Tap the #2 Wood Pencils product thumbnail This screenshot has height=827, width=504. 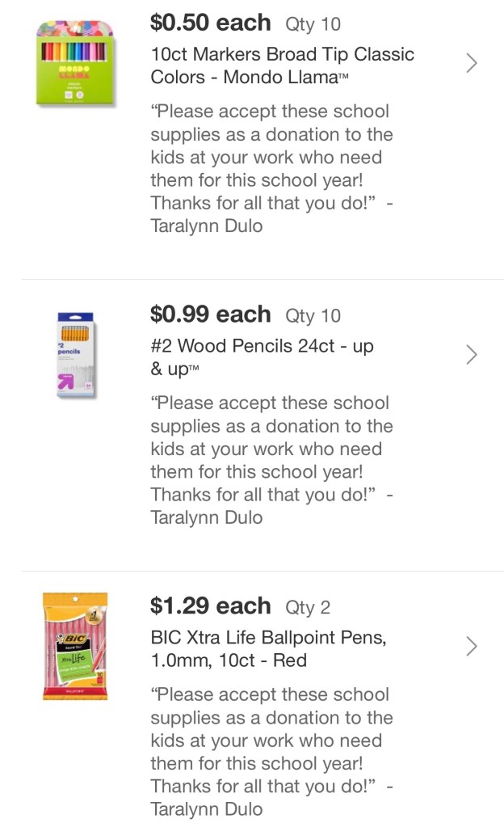tap(76, 356)
